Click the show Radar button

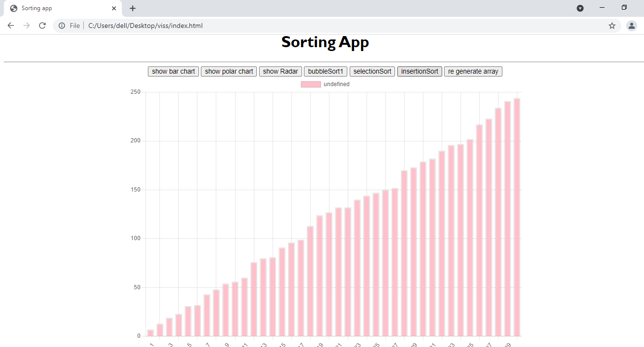tap(280, 71)
